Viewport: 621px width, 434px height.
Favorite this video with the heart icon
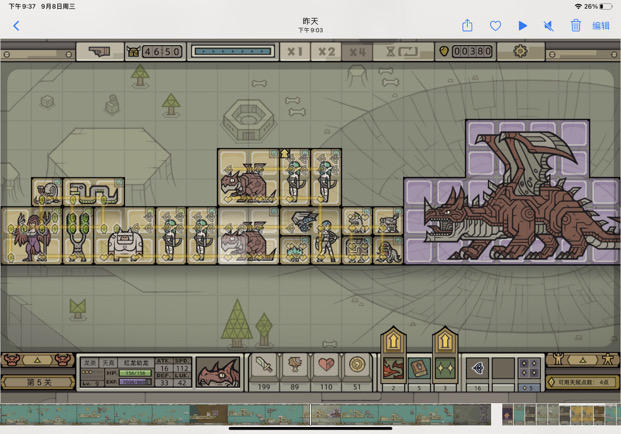click(x=495, y=26)
